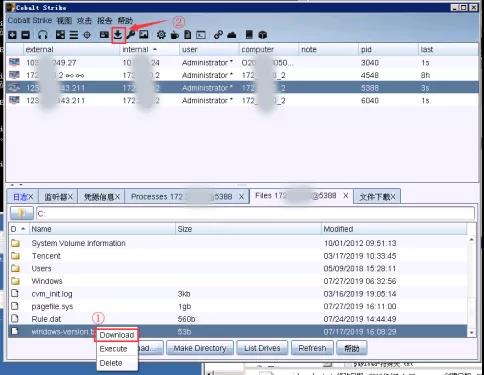Viewport: 484px width, 375px height.
Task: Click the Make Directory button
Action: [x=200, y=348]
